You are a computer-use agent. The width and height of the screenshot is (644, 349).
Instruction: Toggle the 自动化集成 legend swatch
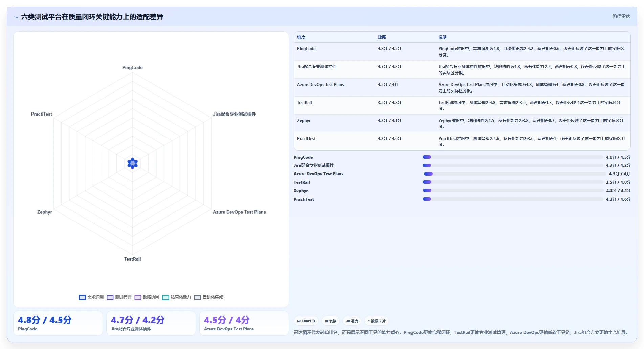[197, 297]
